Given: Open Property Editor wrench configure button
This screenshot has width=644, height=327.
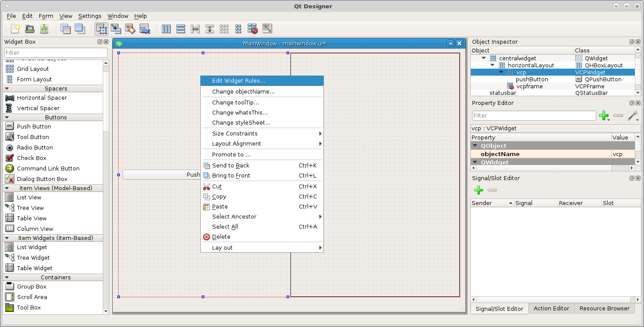Looking at the screenshot, I should click(x=633, y=115).
